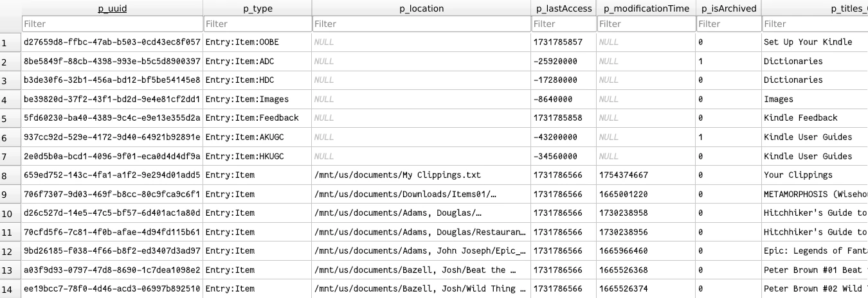Screen dimensions: 868x298
Task: Select uuid 8be5849f-88cb-4398-993e-b5c5d8900397
Action: [113, 62]
